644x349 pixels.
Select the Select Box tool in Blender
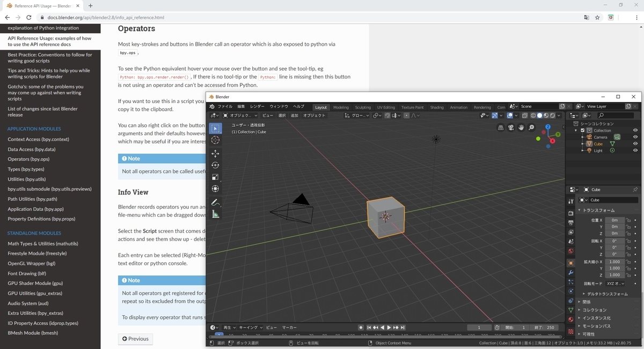point(215,128)
